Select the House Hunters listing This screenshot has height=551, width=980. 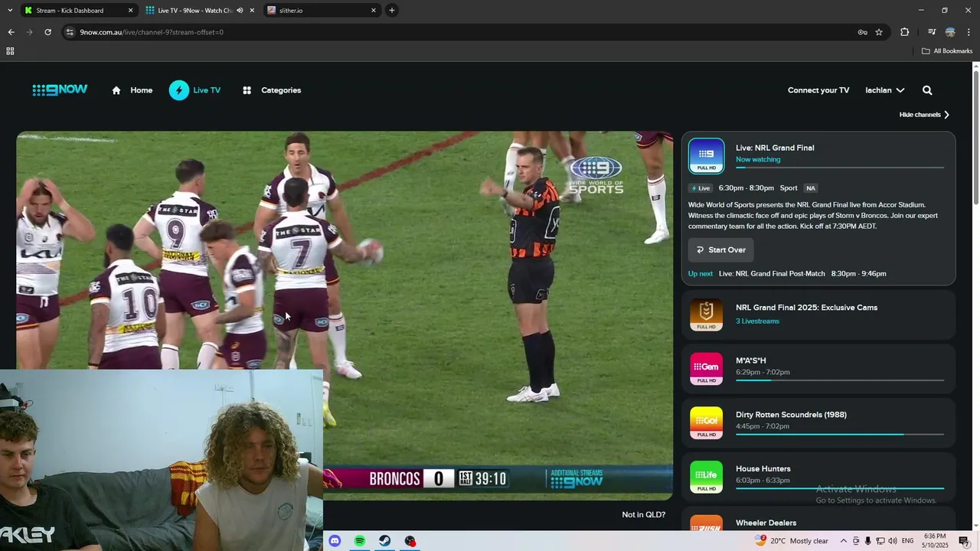click(818, 477)
